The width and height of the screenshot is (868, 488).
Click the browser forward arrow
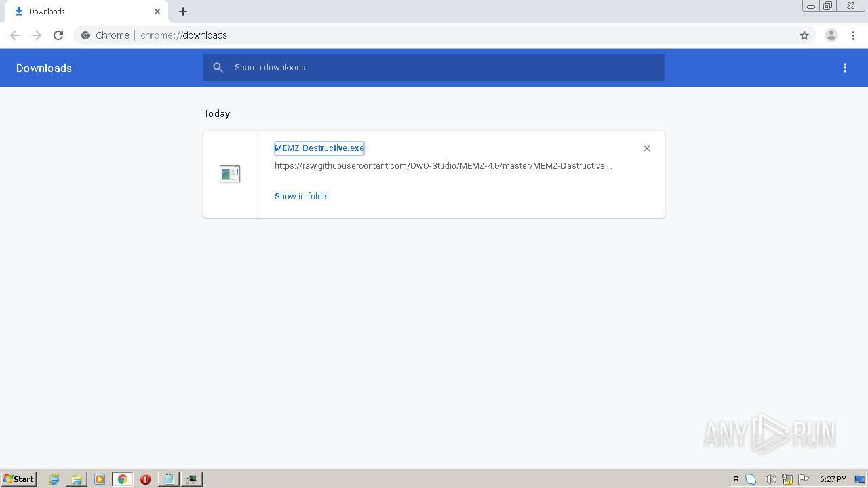[37, 35]
